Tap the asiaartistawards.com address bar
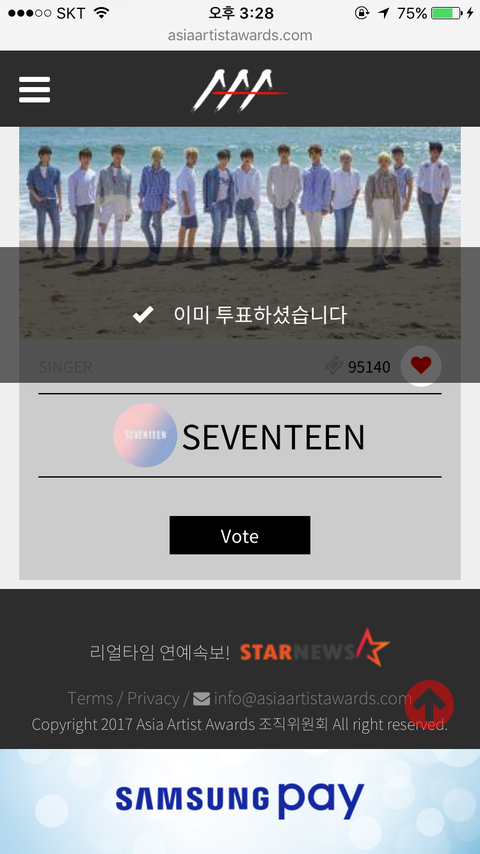480x854 pixels. (240, 35)
